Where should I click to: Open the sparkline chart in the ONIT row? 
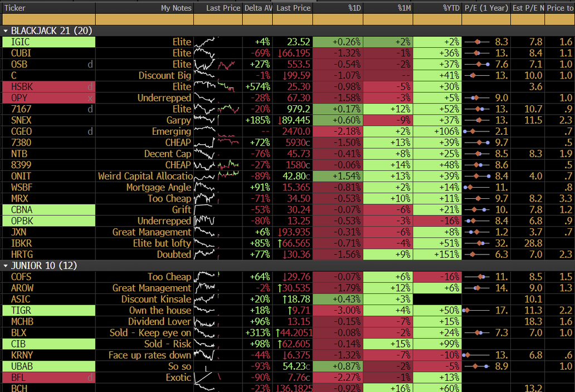(x=217, y=176)
